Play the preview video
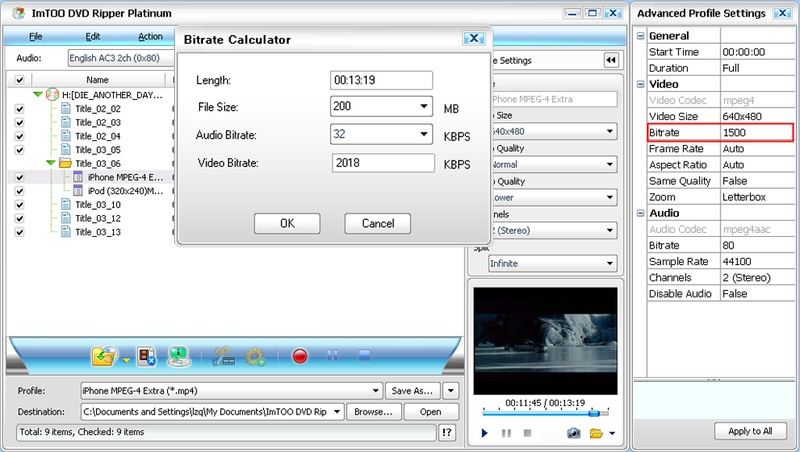 click(485, 433)
